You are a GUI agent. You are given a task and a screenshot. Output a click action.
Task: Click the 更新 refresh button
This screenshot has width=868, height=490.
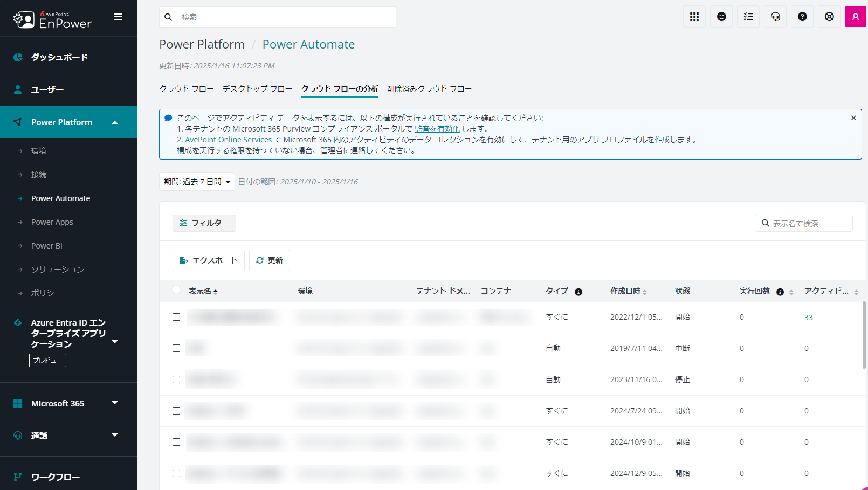click(270, 260)
